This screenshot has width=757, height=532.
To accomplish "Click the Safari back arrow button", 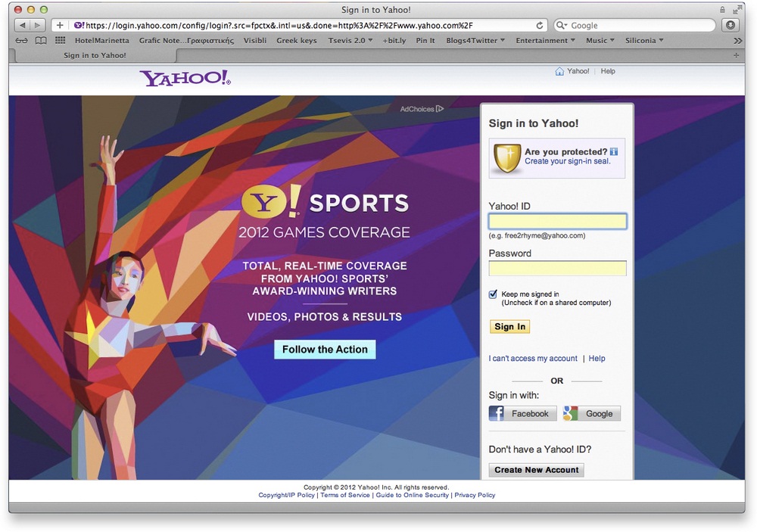I will coord(22,25).
